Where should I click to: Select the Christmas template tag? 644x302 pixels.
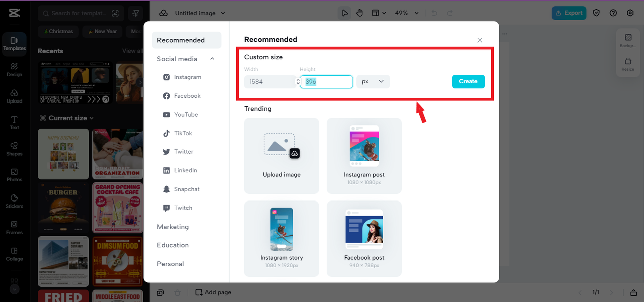[58, 31]
